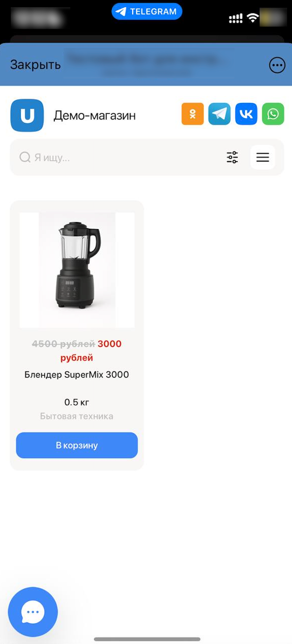Tap the Telegram pill in status bar

(147, 11)
